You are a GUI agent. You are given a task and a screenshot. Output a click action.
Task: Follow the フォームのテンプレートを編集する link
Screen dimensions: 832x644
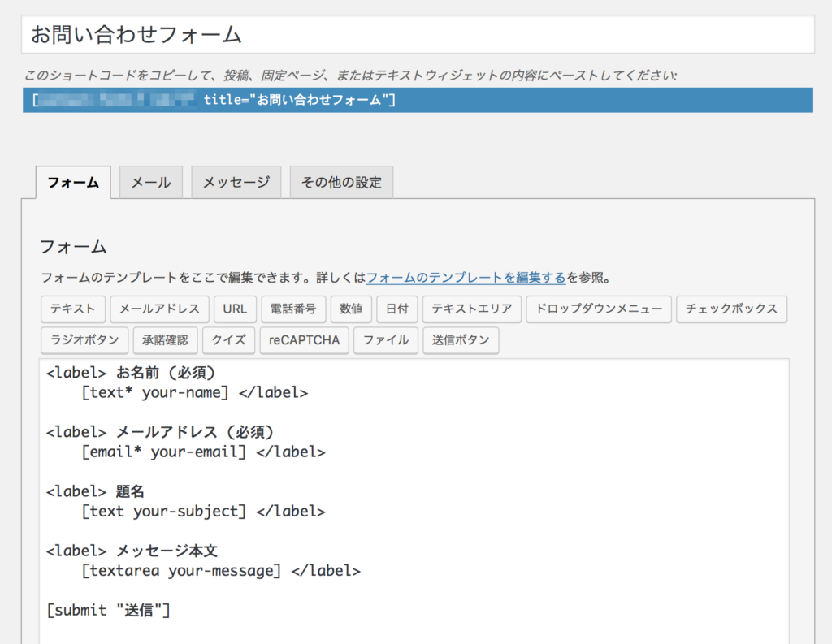point(466,278)
